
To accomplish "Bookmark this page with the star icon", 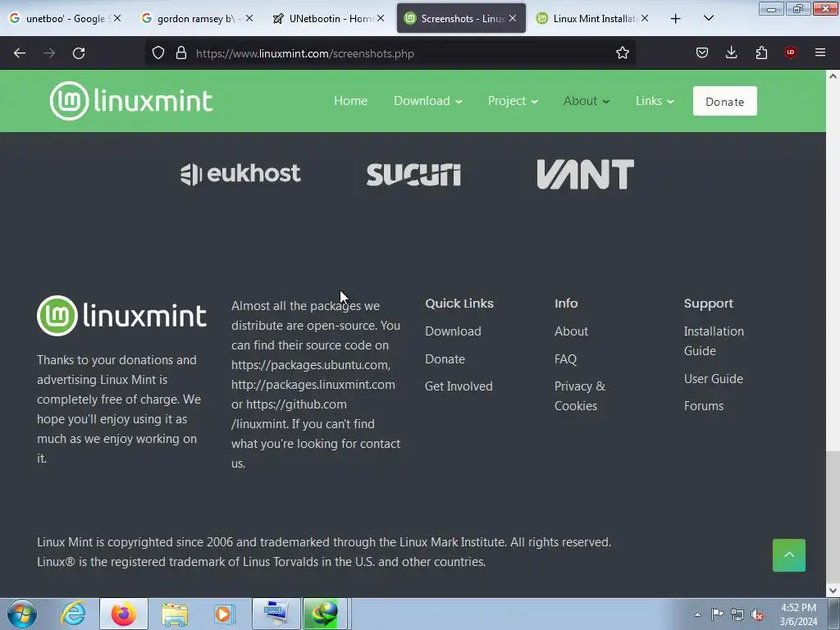I will click(622, 53).
